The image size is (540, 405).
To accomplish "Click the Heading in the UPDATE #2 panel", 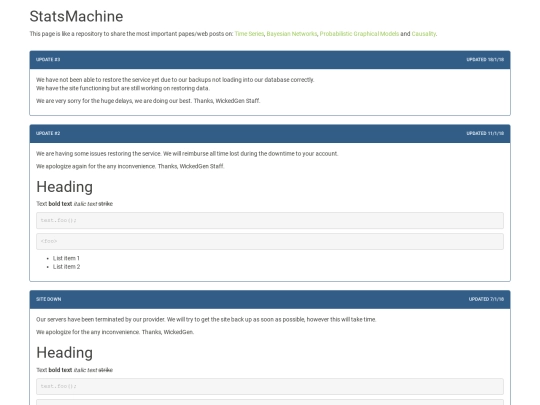I will [64, 187].
